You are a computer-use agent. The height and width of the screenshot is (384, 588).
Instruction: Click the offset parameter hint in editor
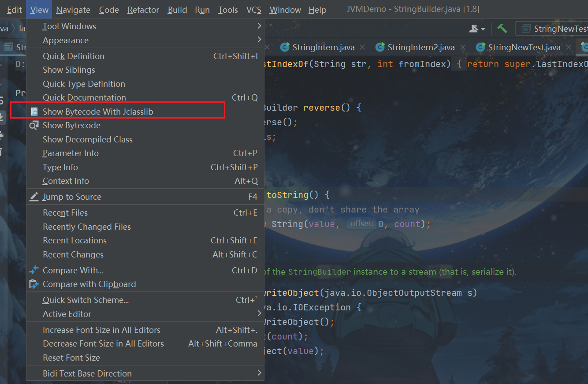tap(361, 224)
